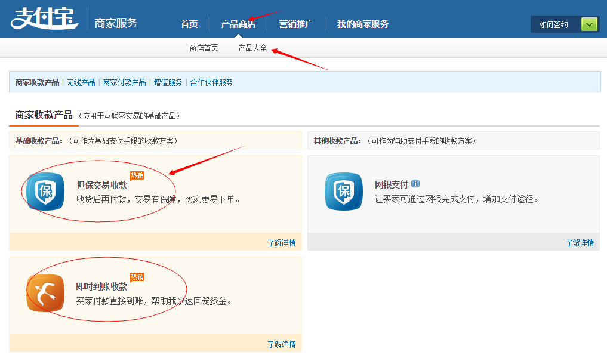
Task: Click the blue shield icon for 担保交易收款
Action: (45, 192)
